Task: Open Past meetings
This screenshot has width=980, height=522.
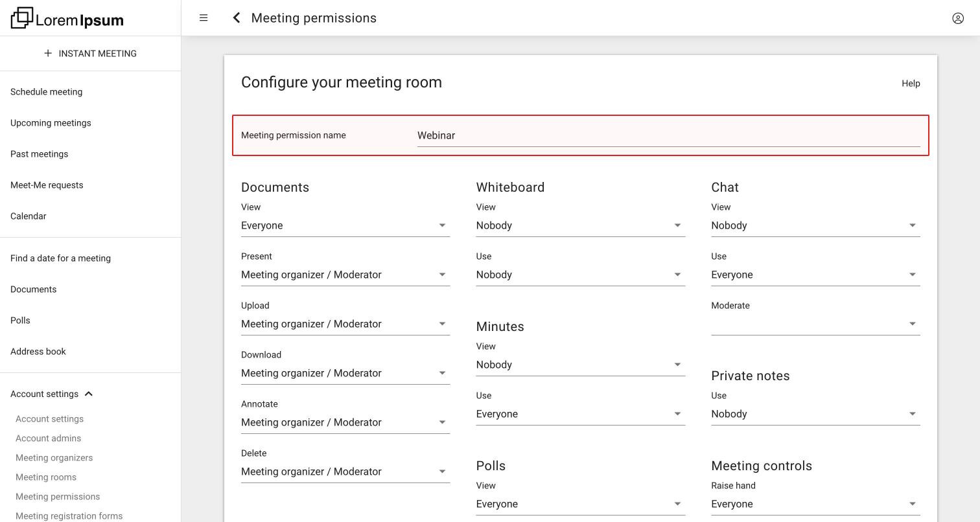Action: point(39,154)
